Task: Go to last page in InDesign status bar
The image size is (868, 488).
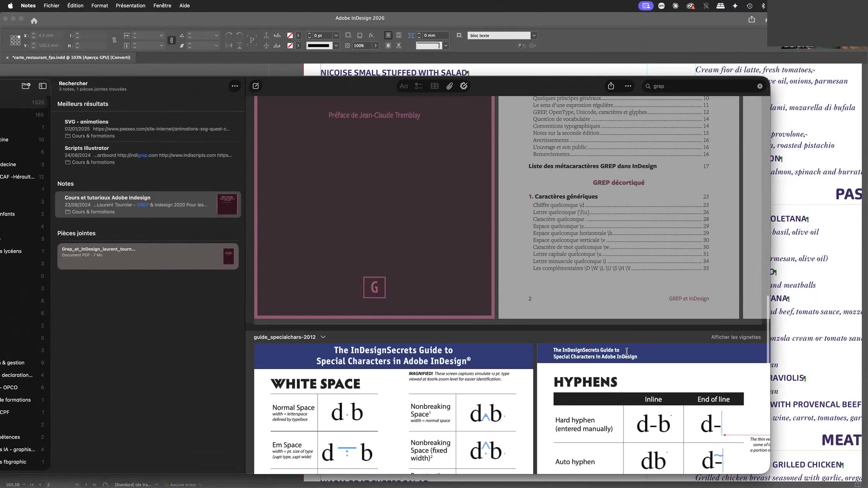Action: [94, 485]
